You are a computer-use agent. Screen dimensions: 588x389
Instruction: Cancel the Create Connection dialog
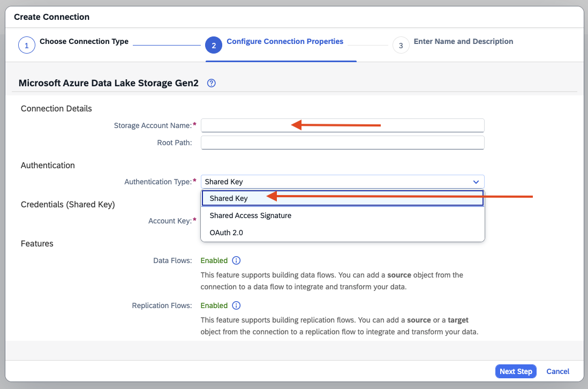557,371
